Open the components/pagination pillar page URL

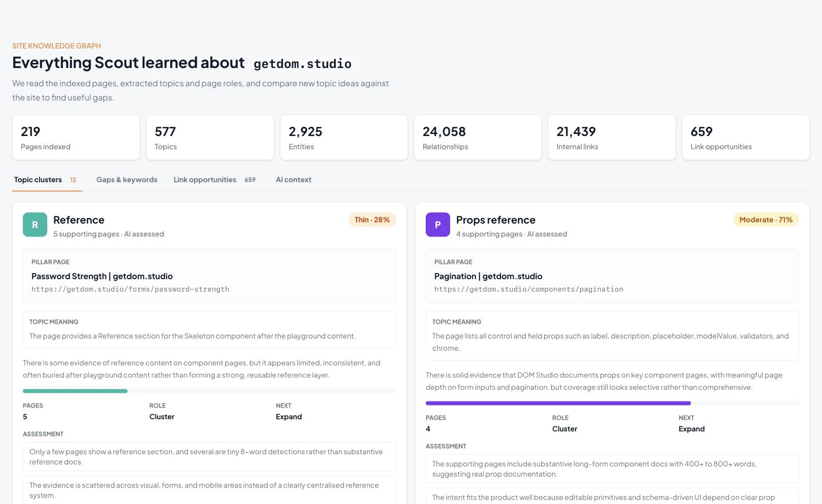click(529, 289)
